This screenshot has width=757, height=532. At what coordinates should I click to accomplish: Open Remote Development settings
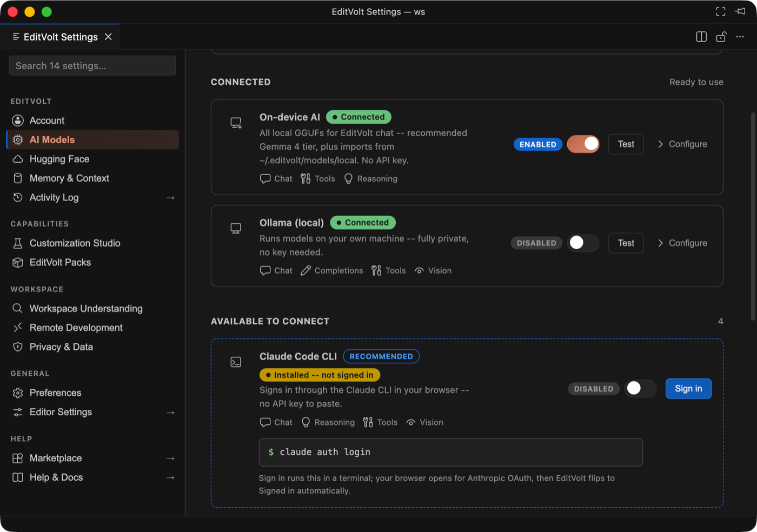[92, 328]
